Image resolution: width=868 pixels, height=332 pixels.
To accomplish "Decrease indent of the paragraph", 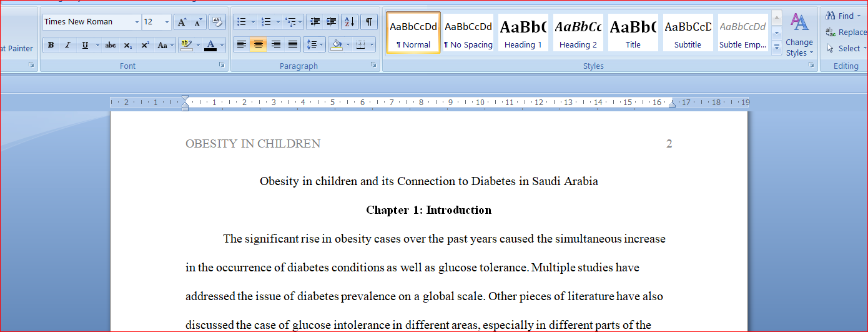I will [x=315, y=22].
